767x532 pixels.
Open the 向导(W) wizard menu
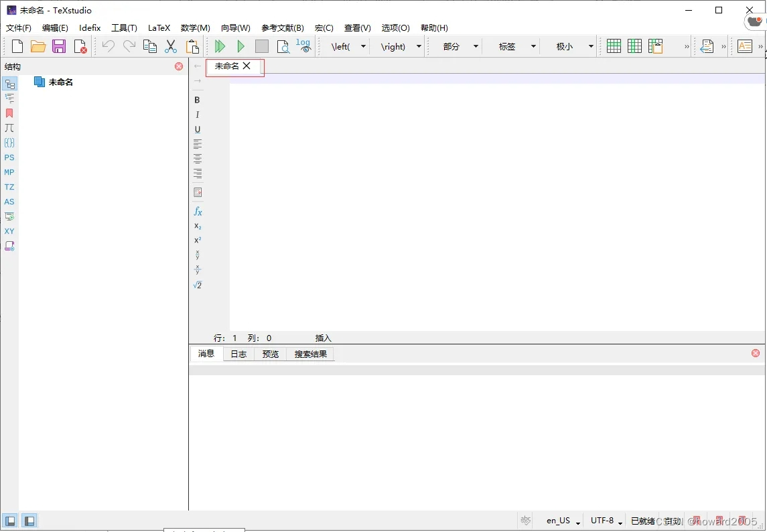pos(235,28)
